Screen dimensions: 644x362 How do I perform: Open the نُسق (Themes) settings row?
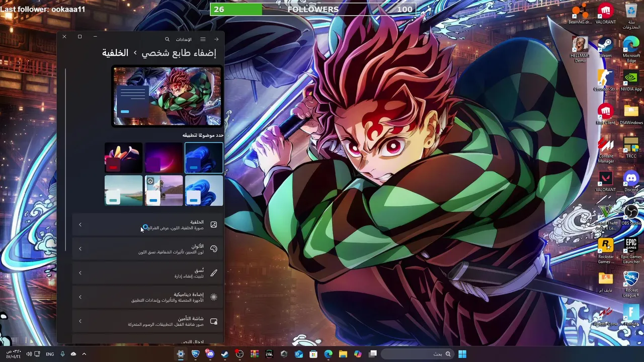click(x=148, y=273)
